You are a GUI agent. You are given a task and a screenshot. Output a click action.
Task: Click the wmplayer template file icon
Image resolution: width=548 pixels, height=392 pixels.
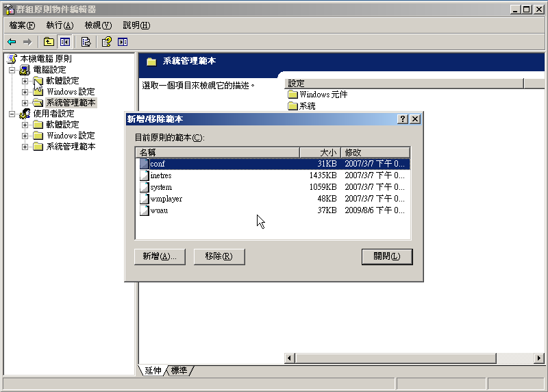(144, 199)
